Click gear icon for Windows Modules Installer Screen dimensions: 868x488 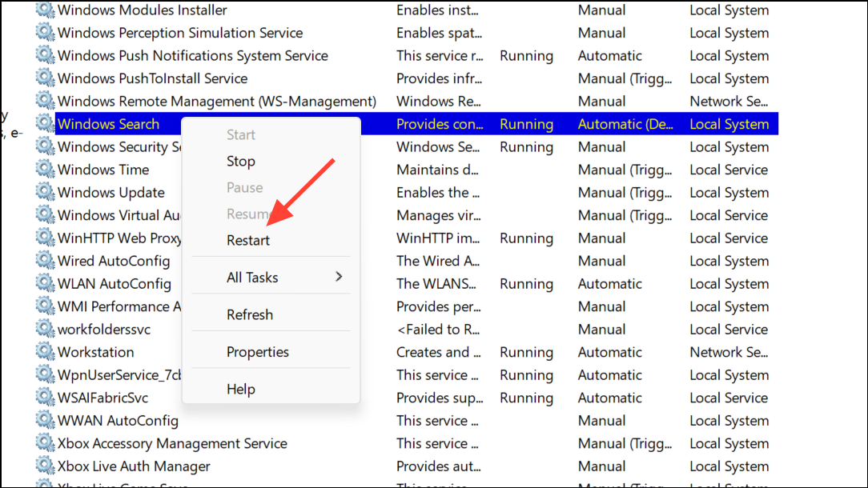(x=46, y=10)
